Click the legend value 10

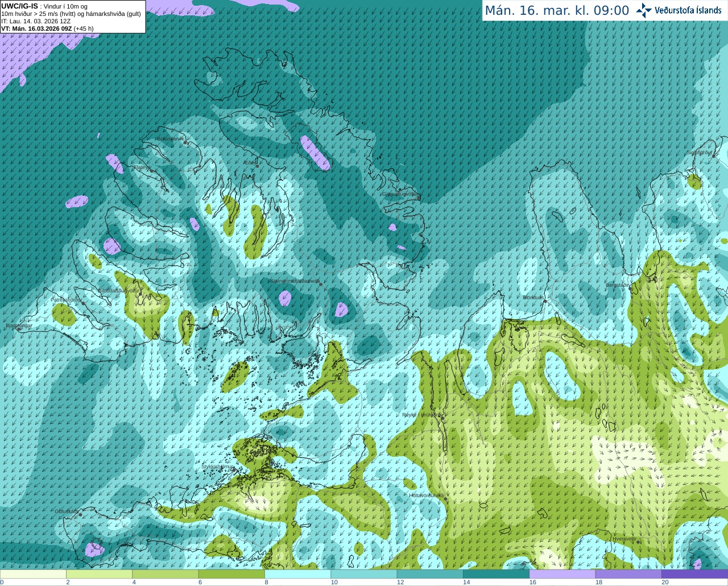click(x=334, y=582)
